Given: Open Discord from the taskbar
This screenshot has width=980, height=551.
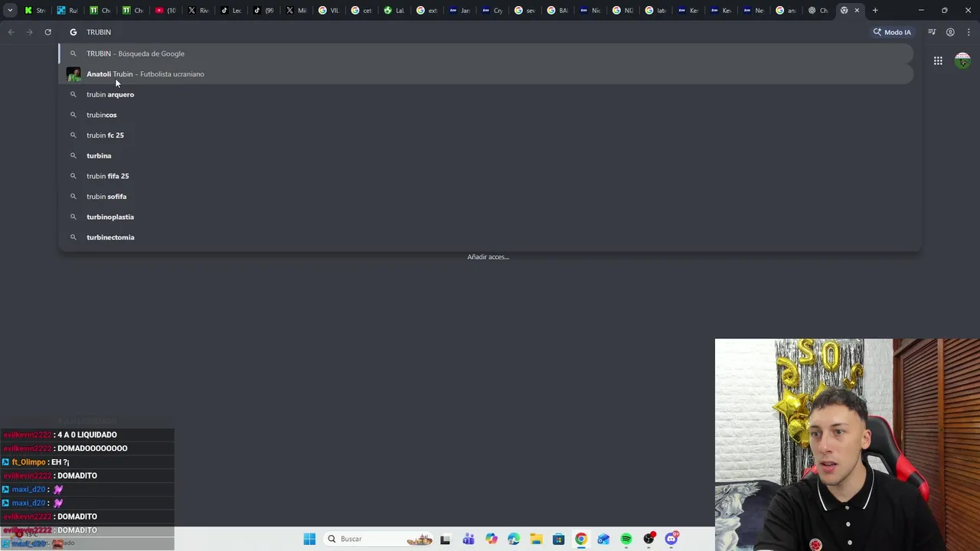Looking at the screenshot, I should 671,539.
